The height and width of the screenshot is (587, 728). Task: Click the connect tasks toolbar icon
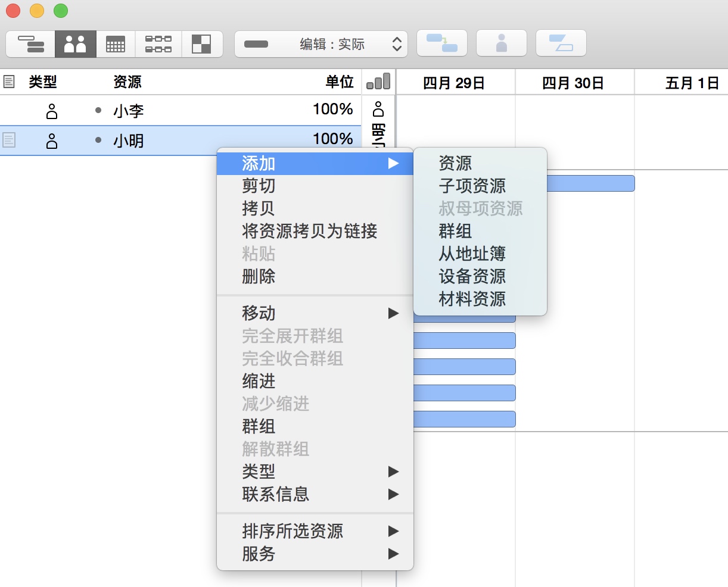(442, 43)
